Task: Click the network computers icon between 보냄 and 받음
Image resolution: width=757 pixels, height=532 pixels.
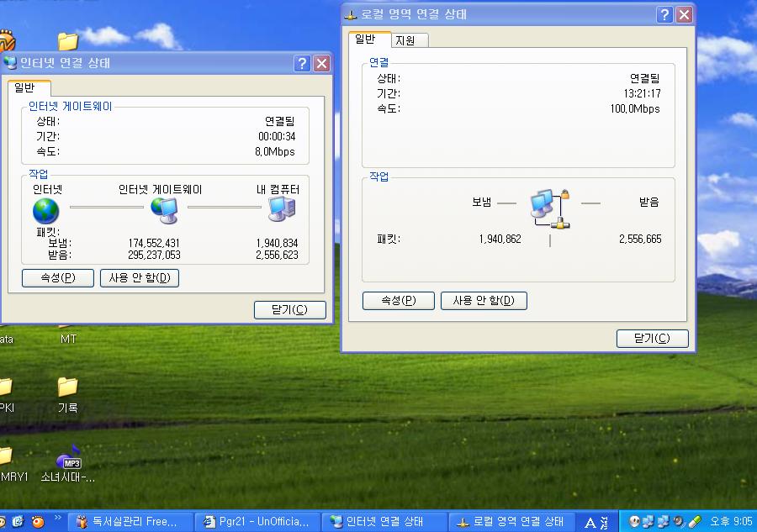Action: (x=550, y=208)
